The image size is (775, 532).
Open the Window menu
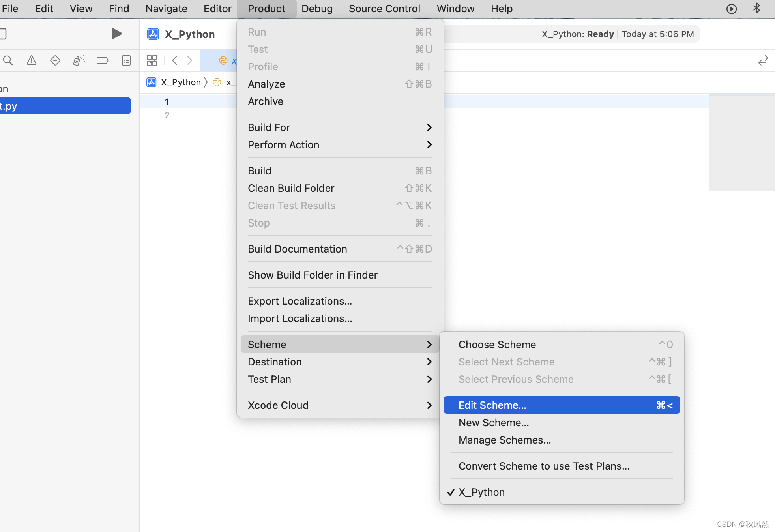[x=455, y=9]
